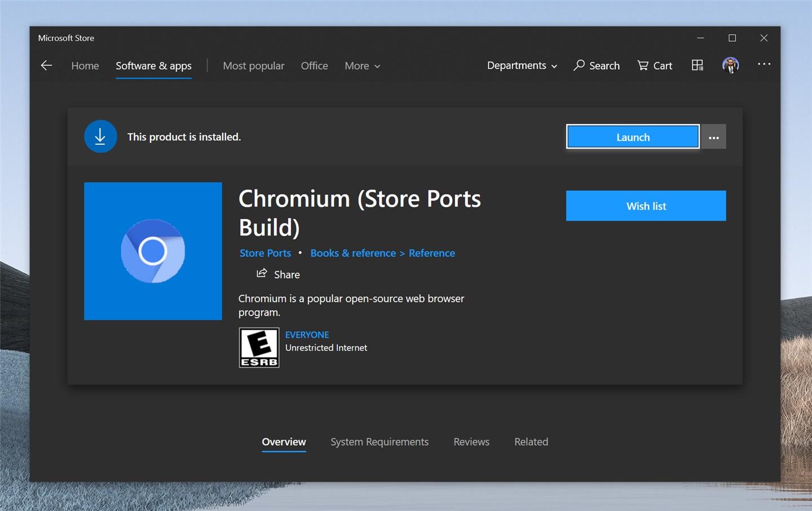Image resolution: width=812 pixels, height=511 pixels.
Task: Click the Share icon for Chromium
Action: tap(261, 273)
